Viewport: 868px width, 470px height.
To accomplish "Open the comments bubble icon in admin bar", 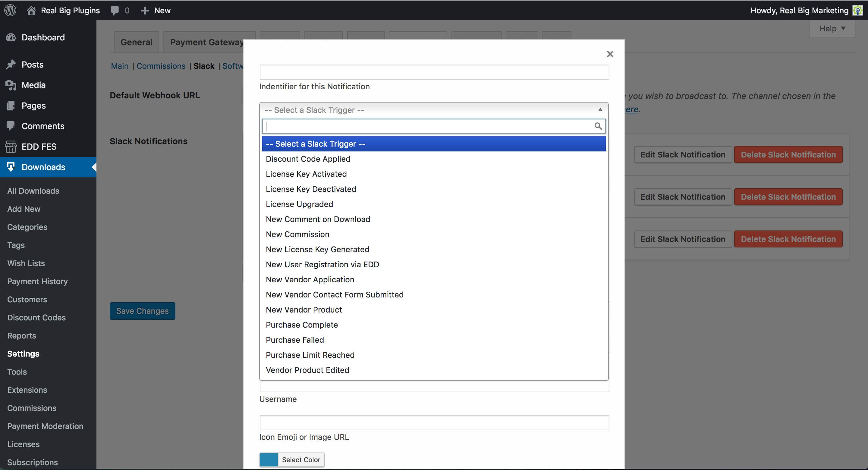I will point(115,11).
